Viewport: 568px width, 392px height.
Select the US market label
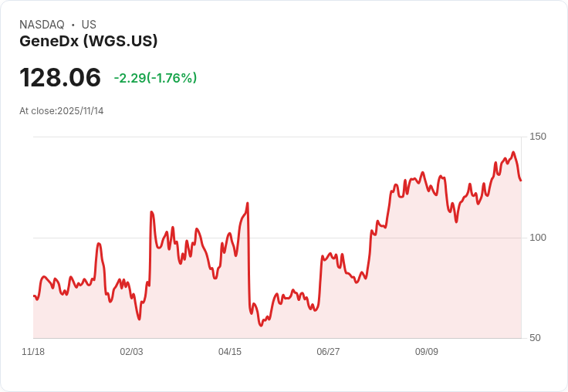click(89, 25)
